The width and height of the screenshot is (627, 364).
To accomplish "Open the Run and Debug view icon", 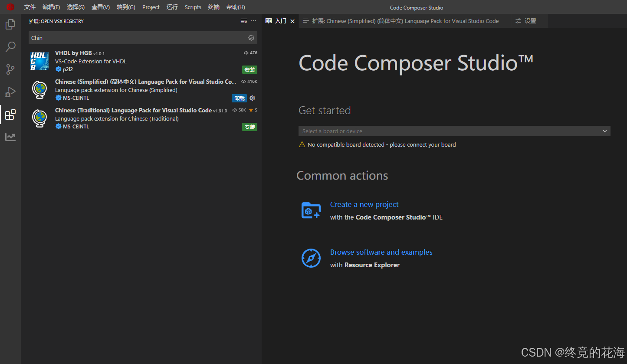I will (10, 92).
